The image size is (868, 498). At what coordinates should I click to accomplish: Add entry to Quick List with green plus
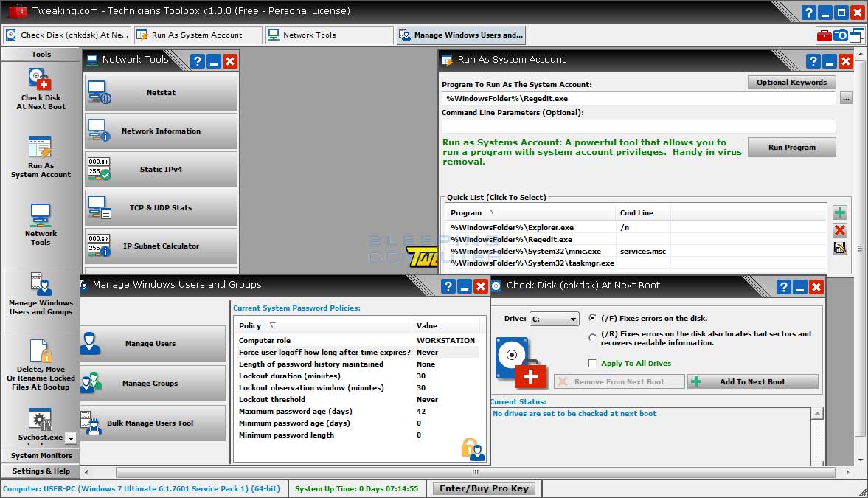[840, 212]
